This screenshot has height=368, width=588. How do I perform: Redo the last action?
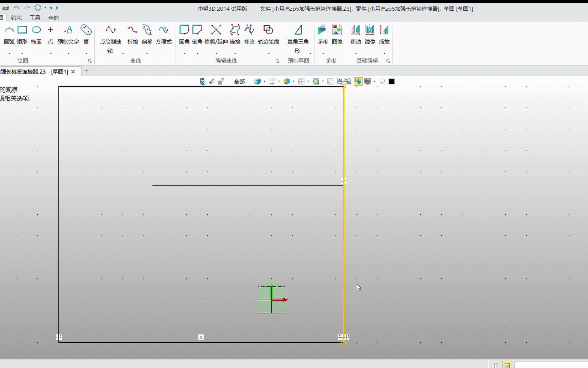point(27,7)
